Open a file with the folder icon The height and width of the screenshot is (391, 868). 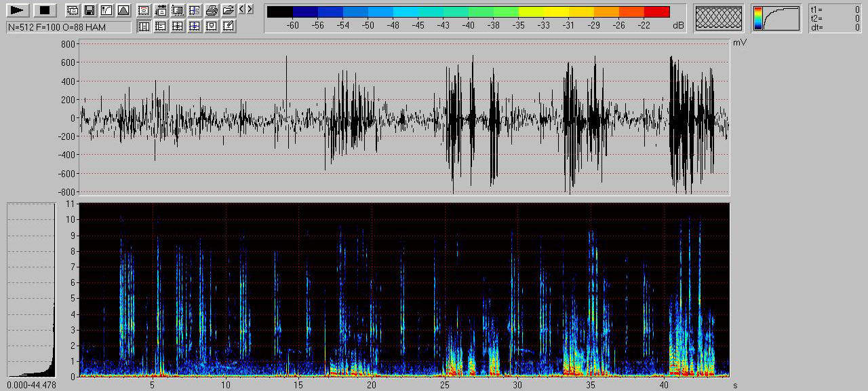click(x=229, y=10)
